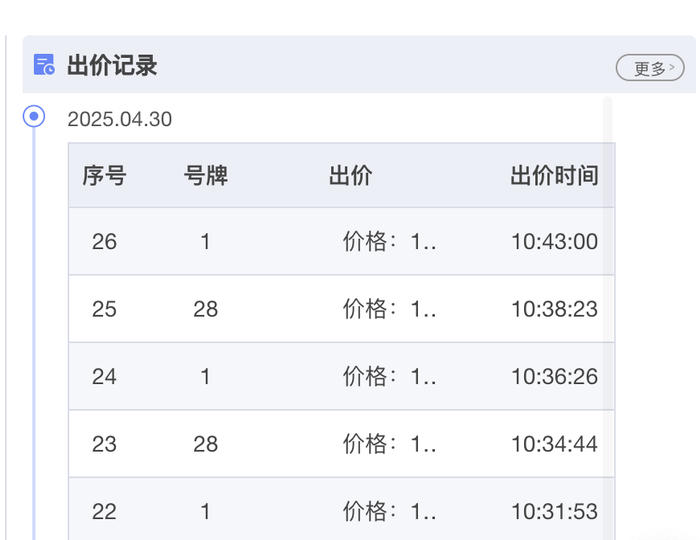The height and width of the screenshot is (540, 700).
Task: Click truncated price in the 10:43:00 row
Action: coord(390,242)
